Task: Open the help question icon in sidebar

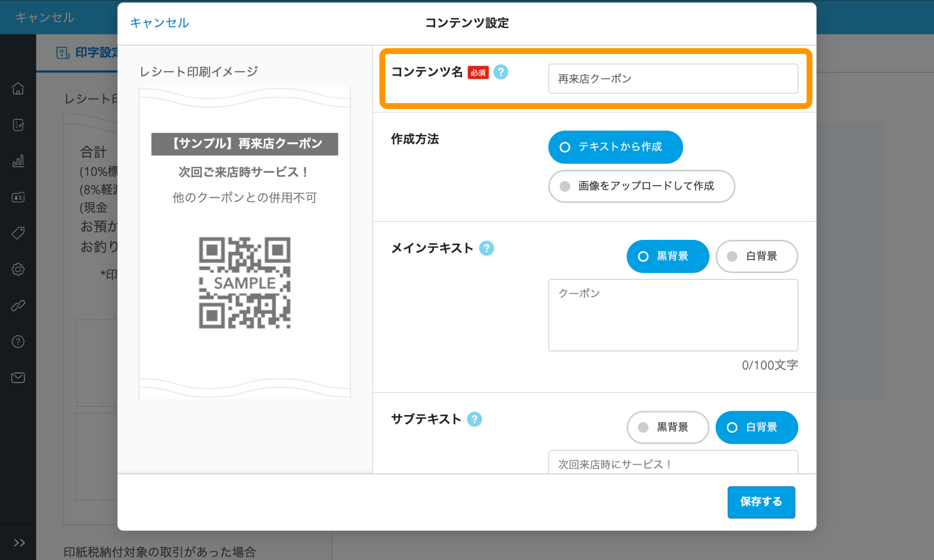Action: (x=18, y=342)
